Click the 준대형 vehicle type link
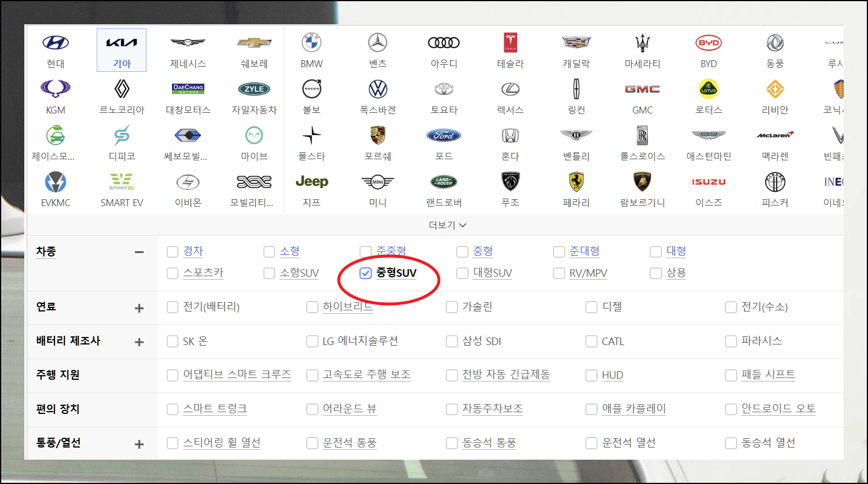868x484 pixels. pyautogui.click(x=584, y=251)
